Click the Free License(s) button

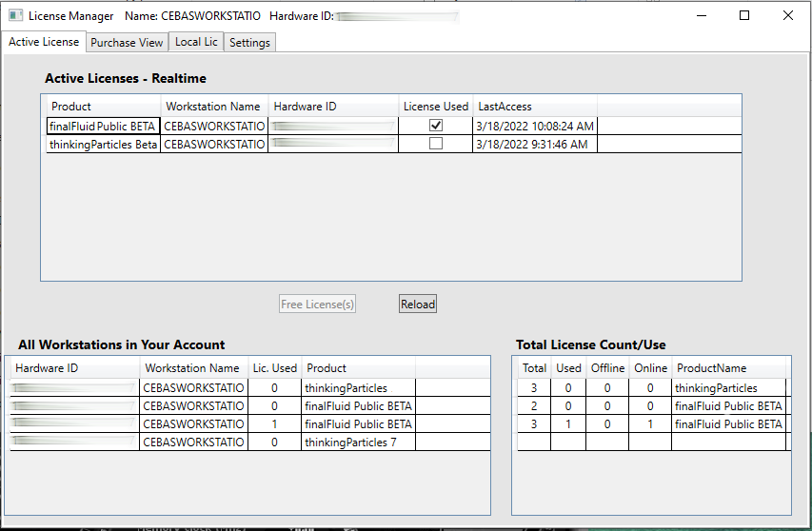(318, 305)
